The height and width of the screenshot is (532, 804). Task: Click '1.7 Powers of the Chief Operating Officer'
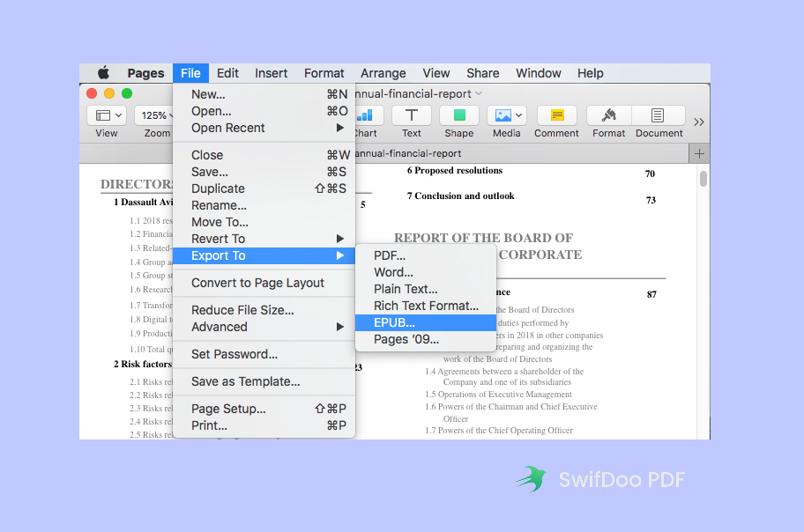pyautogui.click(x=499, y=431)
